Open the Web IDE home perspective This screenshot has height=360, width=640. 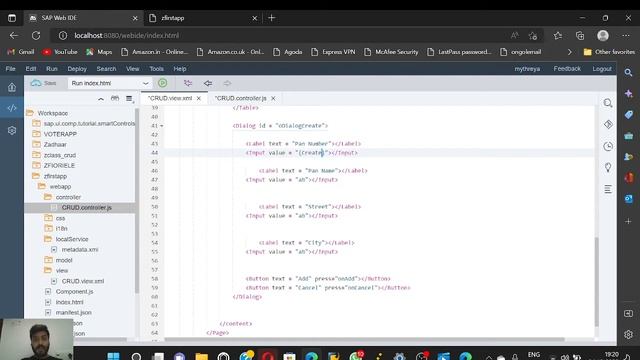(12, 87)
